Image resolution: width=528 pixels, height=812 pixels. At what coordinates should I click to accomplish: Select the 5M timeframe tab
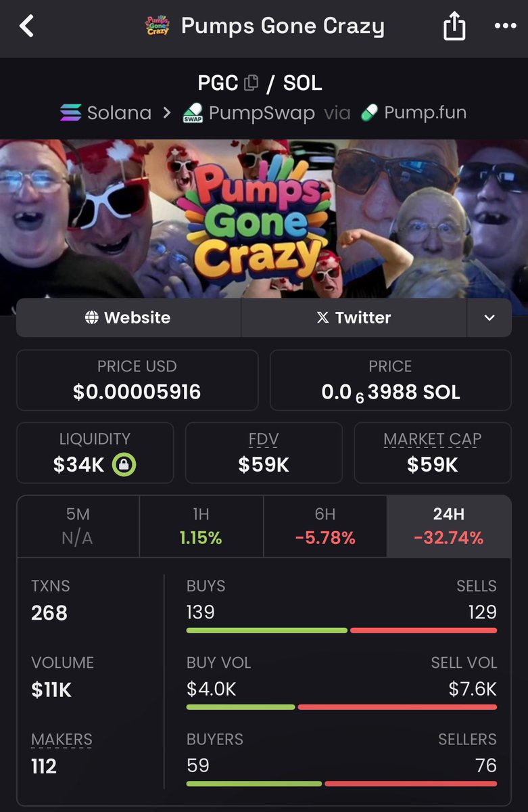point(78,526)
